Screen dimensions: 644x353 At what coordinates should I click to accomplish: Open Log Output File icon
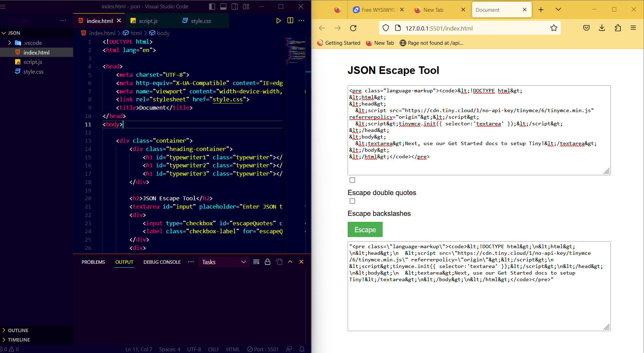click(x=279, y=262)
